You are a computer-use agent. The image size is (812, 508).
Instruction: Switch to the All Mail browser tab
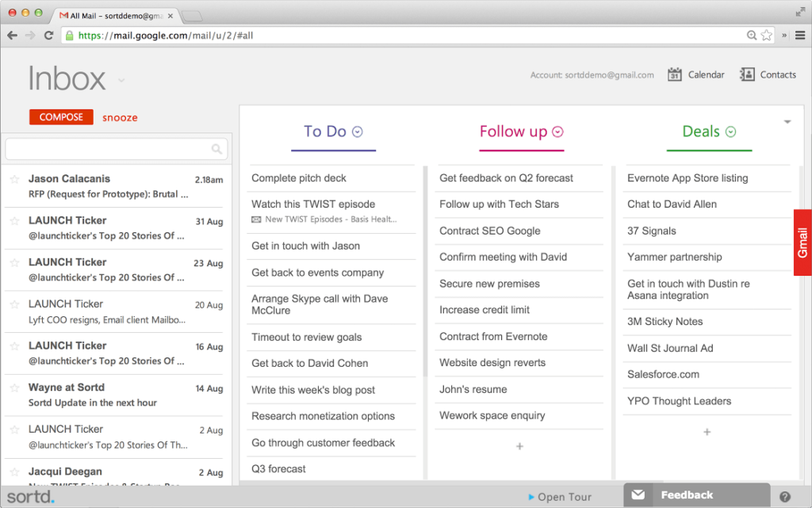click(111, 14)
